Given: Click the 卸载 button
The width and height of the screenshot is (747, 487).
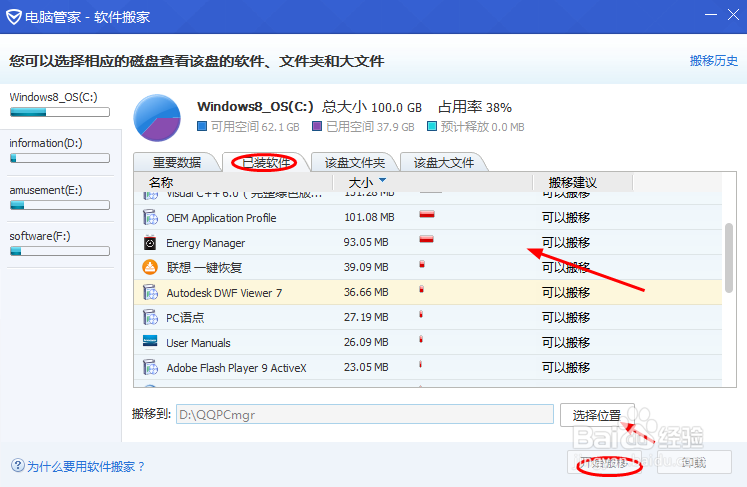Looking at the screenshot, I should click(694, 462).
